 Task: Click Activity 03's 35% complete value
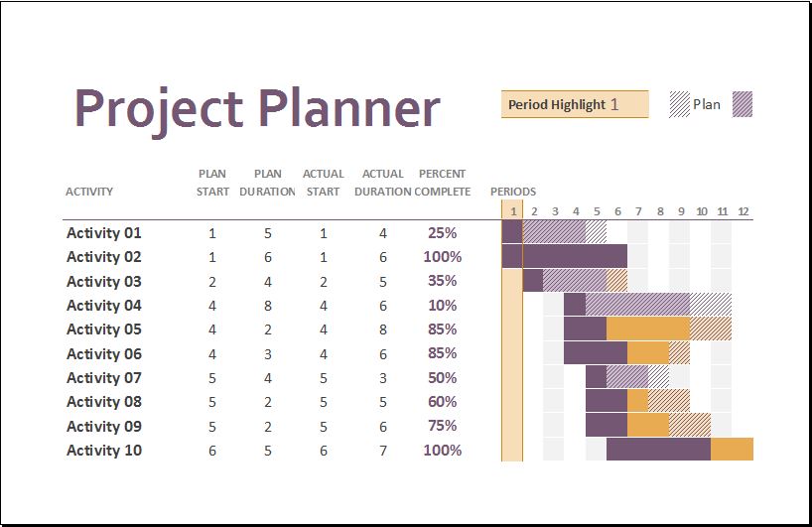coord(443,281)
